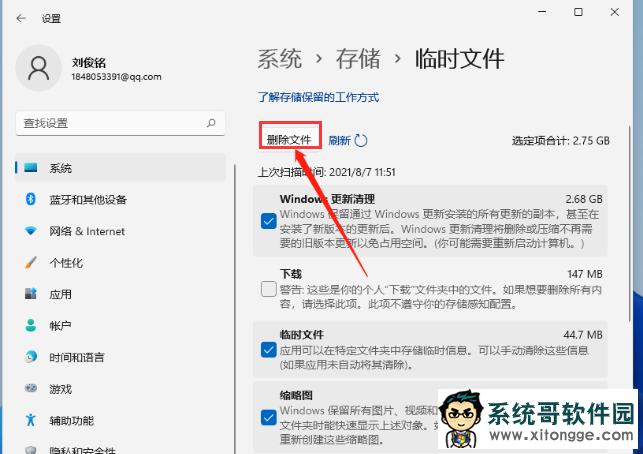Go back using the back arrow
The height and width of the screenshot is (454, 643).
pos(21,18)
